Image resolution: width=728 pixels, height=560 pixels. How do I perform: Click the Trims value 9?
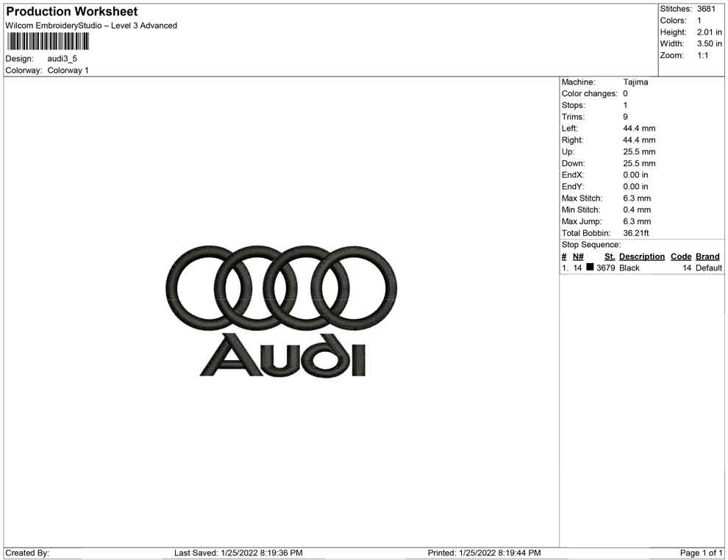[625, 117]
